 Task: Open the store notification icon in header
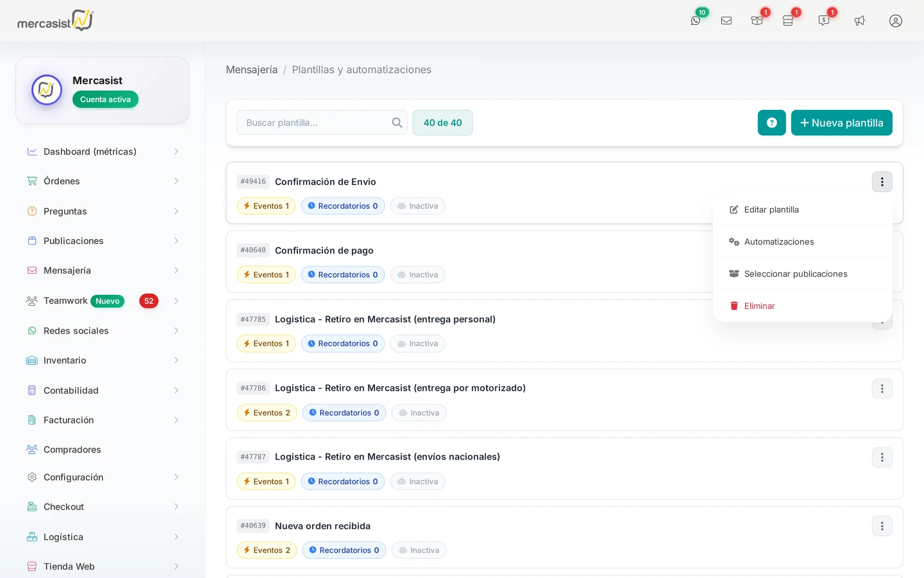click(788, 21)
